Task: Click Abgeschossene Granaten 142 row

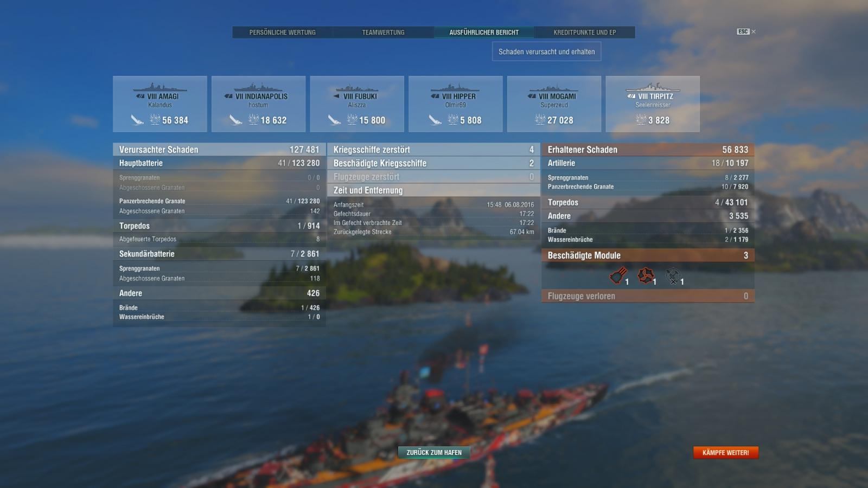Action: tap(219, 211)
